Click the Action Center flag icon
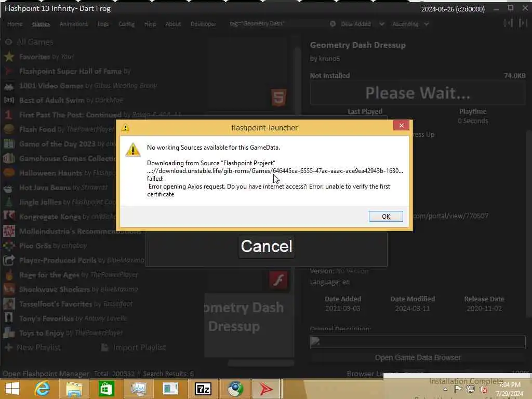This screenshot has height=399, width=532. coord(458,389)
